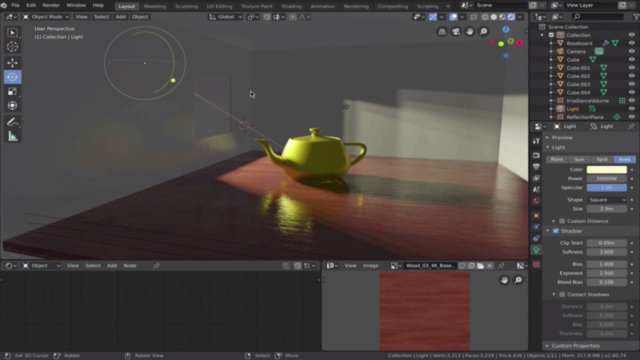Open the Output properties tab
This screenshot has height=360, width=640.
(536, 167)
